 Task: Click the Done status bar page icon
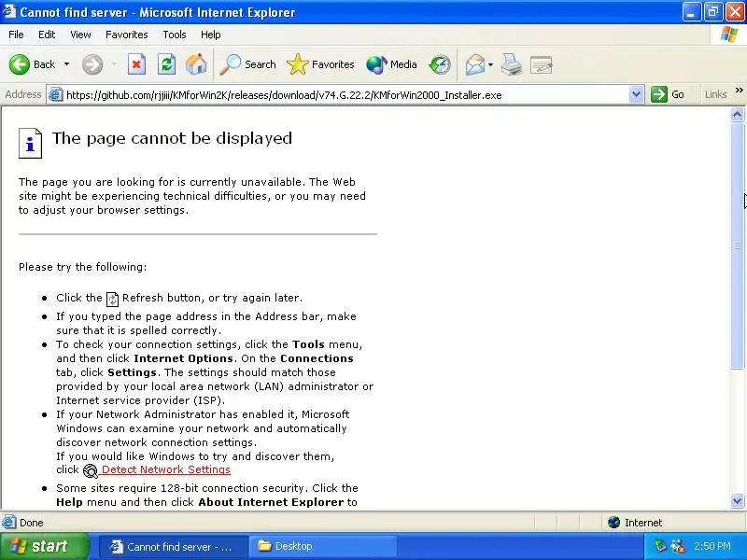[8, 523]
